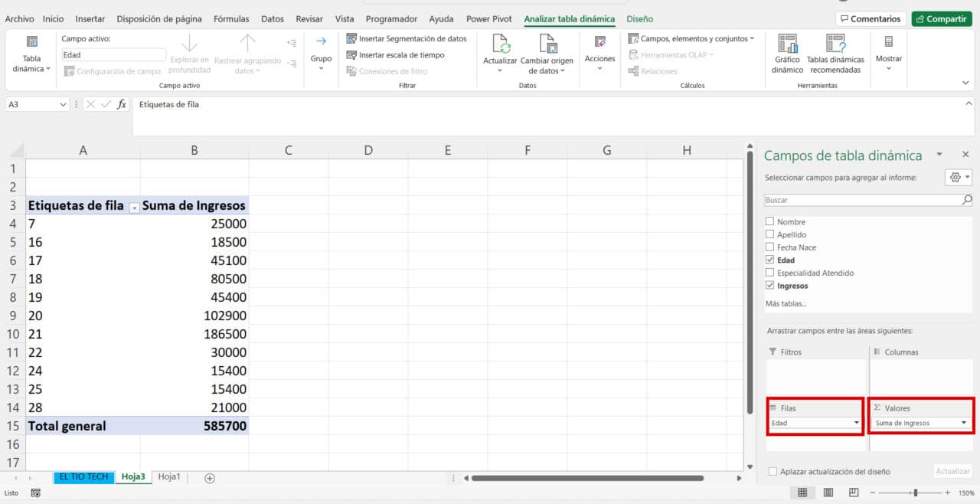Expand Edad dropdown in Filas area
The image size is (980, 504).
[856, 423]
